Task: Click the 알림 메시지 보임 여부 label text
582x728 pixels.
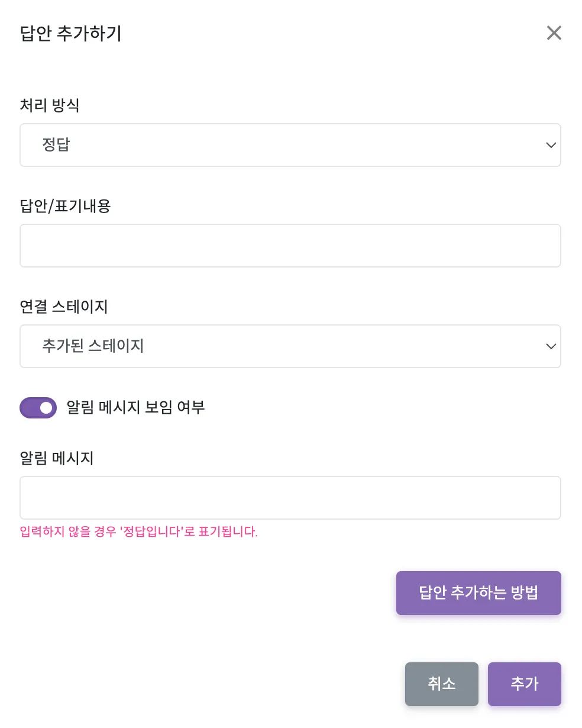Action: 135,408
